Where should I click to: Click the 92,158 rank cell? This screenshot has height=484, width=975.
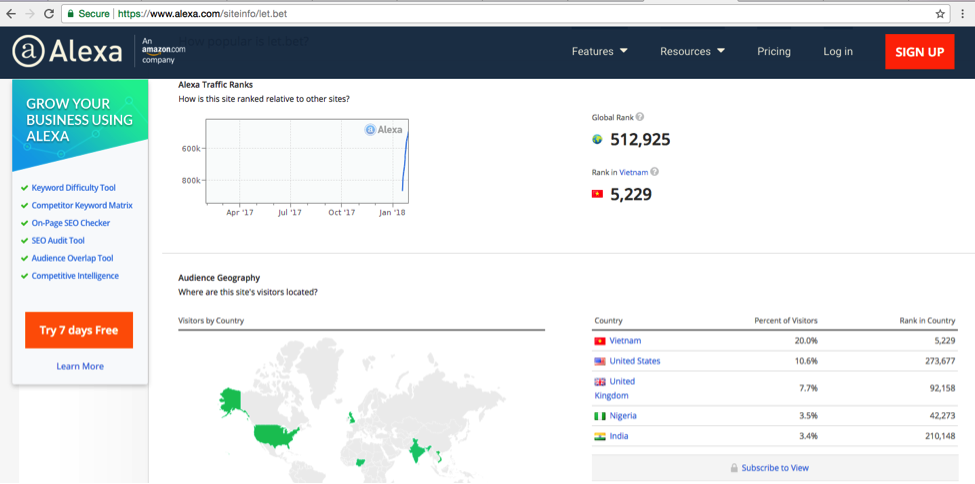coord(942,388)
